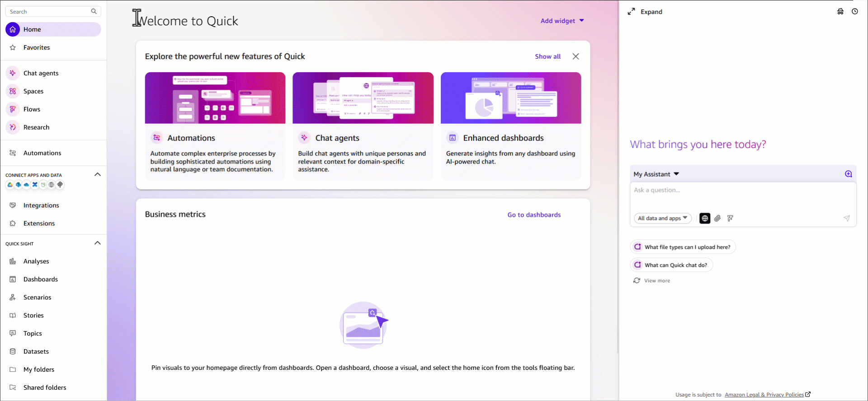868x401 pixels.
Task: Toggle the web search globe button
Action: pos(704,219)
